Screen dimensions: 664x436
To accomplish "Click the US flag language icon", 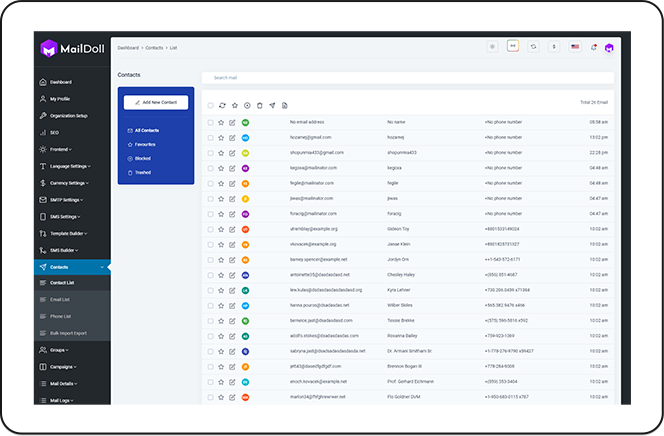I will click(575, 47).
